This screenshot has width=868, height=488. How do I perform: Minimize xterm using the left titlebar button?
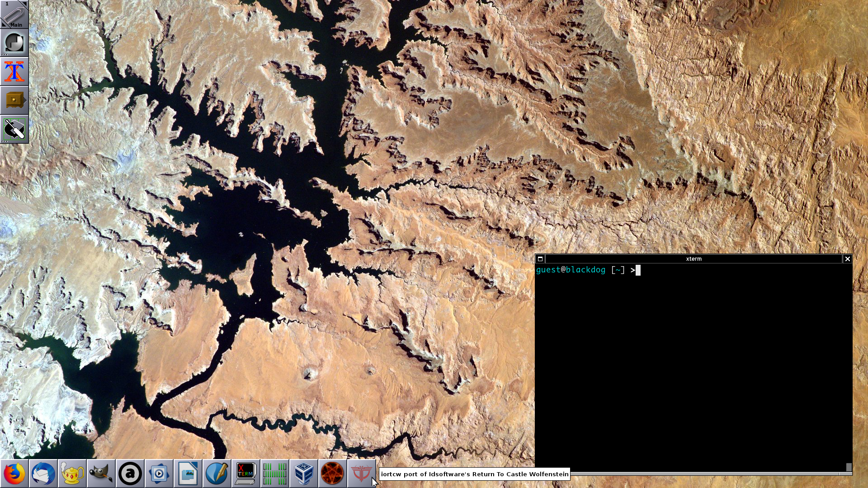pyautogui.click(x=540, y=259)
